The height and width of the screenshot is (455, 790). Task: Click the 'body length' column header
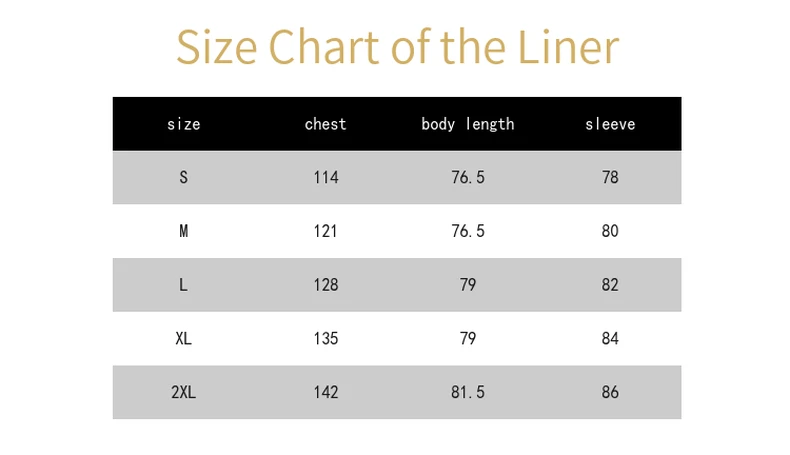coord(468,124)
